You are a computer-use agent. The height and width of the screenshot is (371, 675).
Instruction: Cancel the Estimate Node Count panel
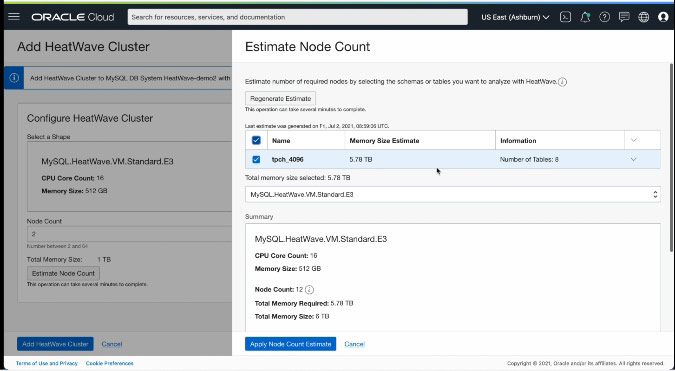pyautogui.click(x=354, y=344)
